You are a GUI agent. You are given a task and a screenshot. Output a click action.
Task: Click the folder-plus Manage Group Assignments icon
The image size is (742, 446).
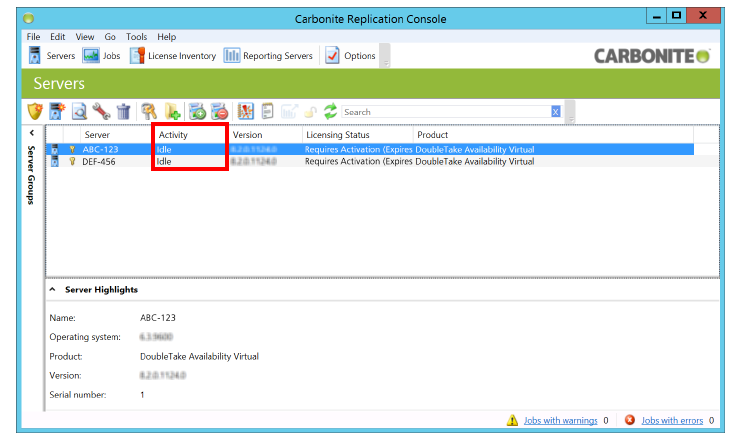[x=172, y=112]
